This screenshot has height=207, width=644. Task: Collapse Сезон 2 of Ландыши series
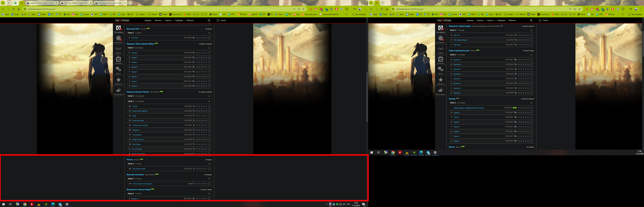pos(209,48)
